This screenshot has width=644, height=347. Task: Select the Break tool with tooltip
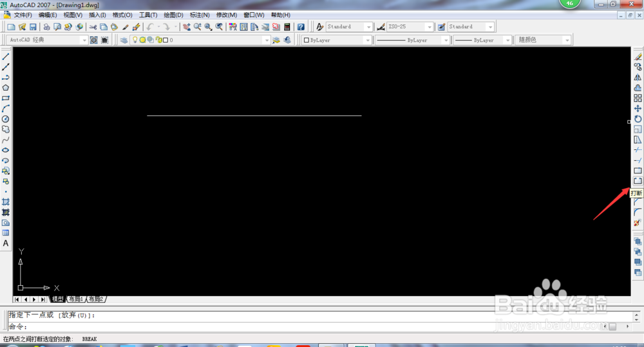point(638,181)
